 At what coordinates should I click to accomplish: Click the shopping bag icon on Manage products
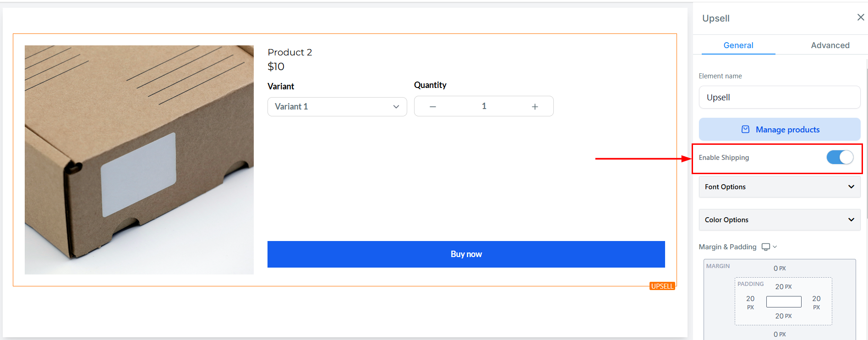click(x=745, y=130)
